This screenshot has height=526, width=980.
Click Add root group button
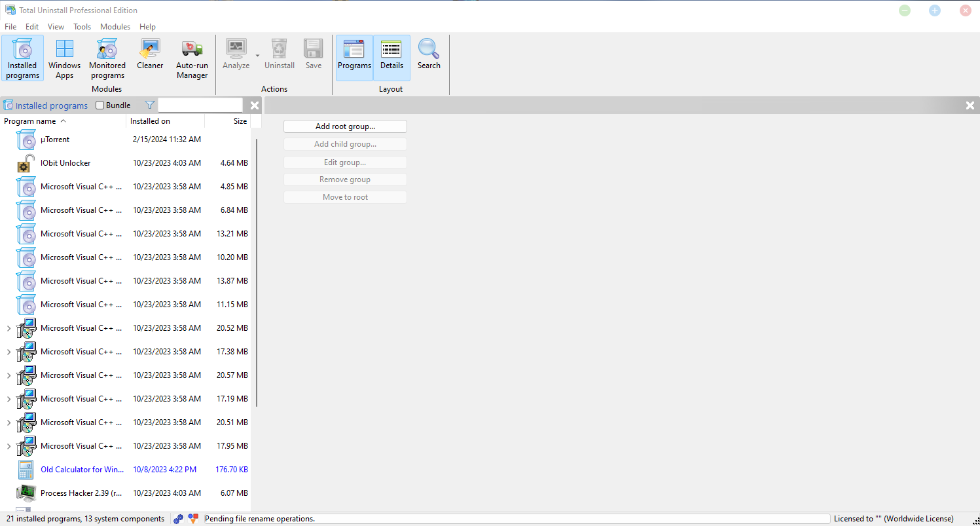point(345,126)
